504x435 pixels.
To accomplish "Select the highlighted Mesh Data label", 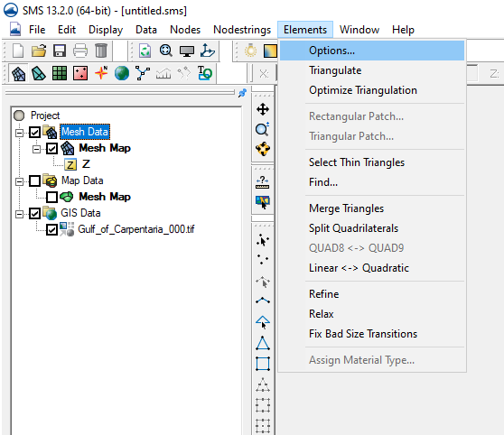I will click(x=85, y=132).
